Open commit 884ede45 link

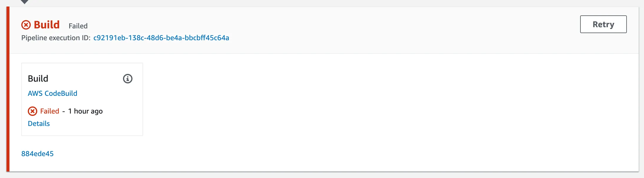point(37,154)
